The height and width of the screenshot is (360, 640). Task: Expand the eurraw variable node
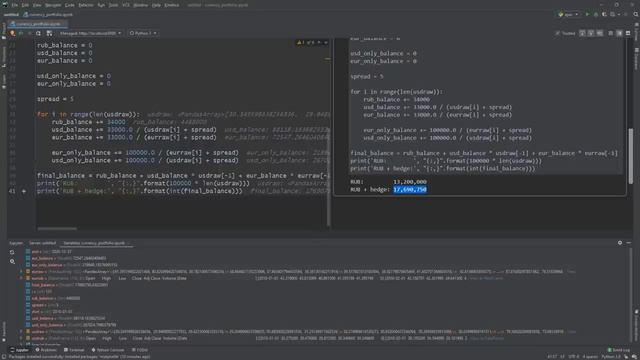point(22,271)
